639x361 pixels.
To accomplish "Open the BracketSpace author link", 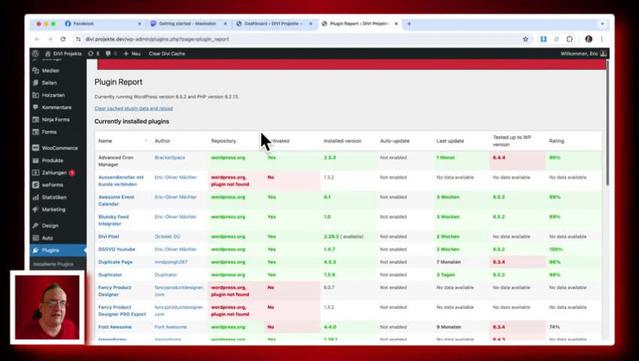I will 170,157.
